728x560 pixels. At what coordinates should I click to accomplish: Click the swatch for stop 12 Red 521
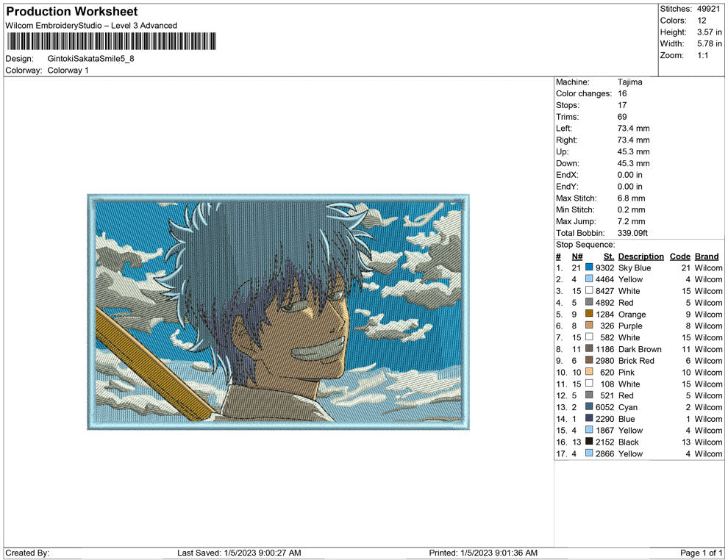point(589,395)
